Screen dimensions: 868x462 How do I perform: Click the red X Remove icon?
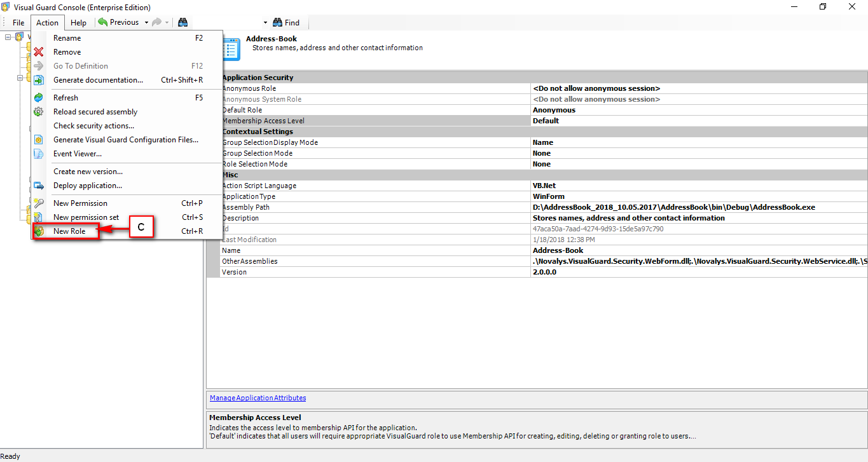pos(38,51)
